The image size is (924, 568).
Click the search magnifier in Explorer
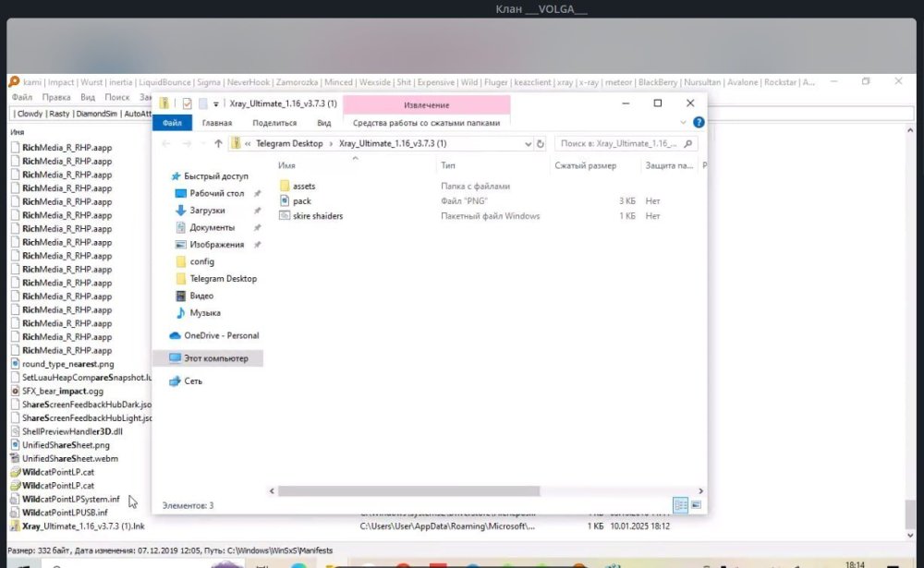(x=687, y=144)
